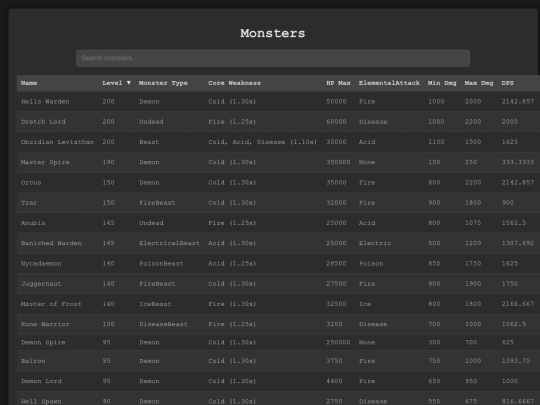Image resolution: width=540 pixels, height=405 pixels.
Task: Click Balron's 3750 HP Max value
Action: (334, 361)
